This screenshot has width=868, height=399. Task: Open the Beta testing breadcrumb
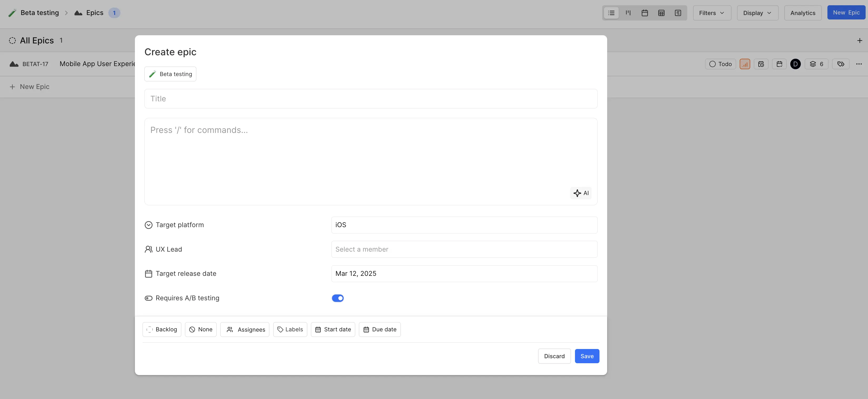point(34,13)
